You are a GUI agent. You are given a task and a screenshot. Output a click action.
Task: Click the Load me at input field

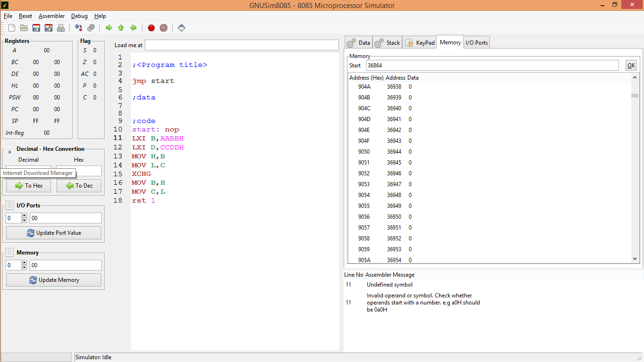(241, 45)
